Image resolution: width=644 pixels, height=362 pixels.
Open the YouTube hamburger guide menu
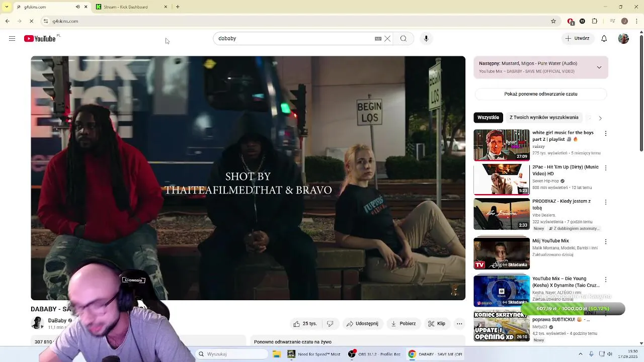click(x=12, y=39)
